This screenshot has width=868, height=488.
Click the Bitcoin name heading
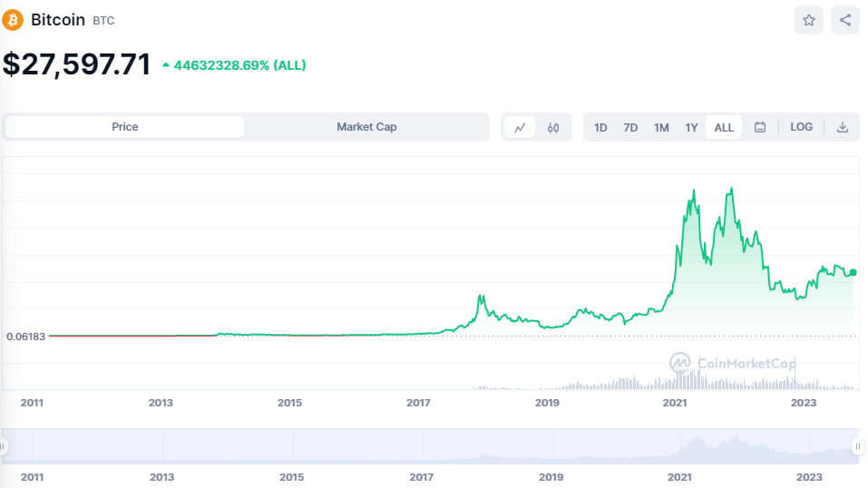[58, 20]
